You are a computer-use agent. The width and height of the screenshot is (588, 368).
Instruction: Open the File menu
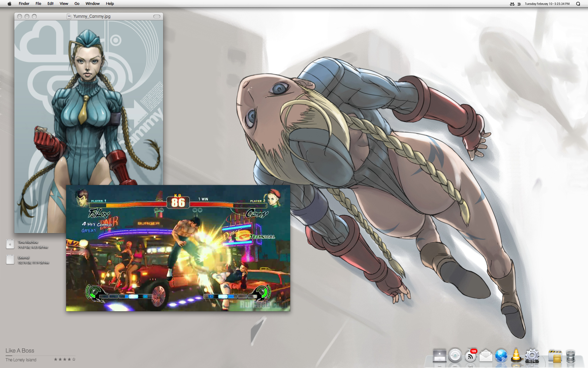[38, 4]
